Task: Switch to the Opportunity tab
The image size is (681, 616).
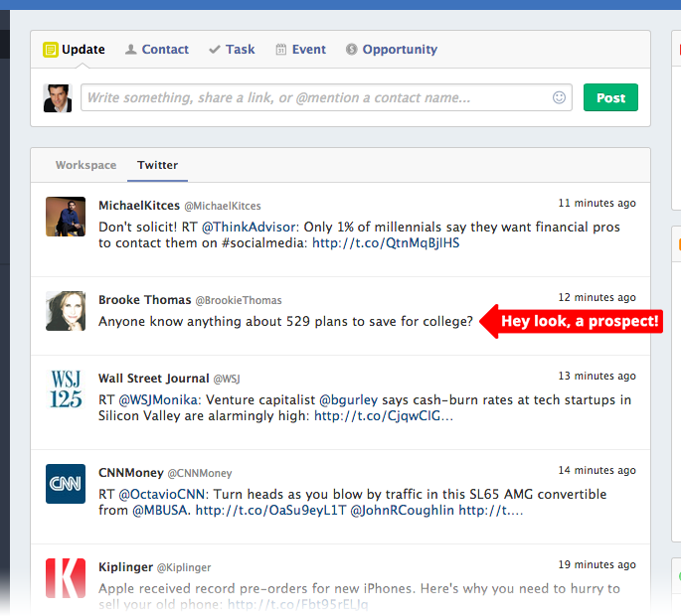Action: (400, 50)
